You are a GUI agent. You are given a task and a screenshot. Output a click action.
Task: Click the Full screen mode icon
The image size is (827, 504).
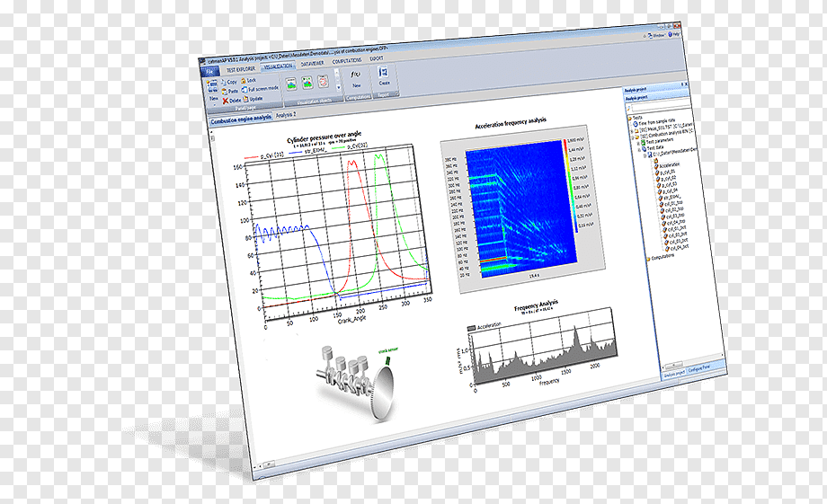(245, 90)
